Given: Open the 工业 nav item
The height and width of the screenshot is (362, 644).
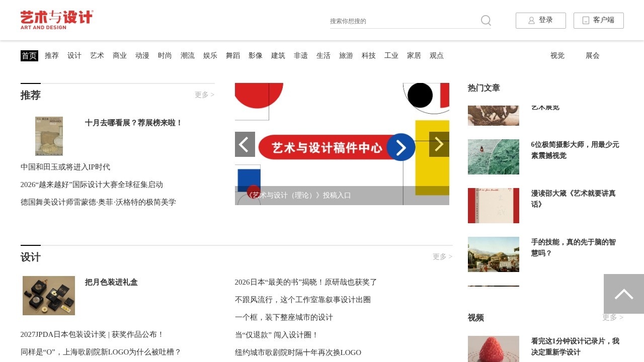Looking at the screenshot, I should click(x=391, y=56).
